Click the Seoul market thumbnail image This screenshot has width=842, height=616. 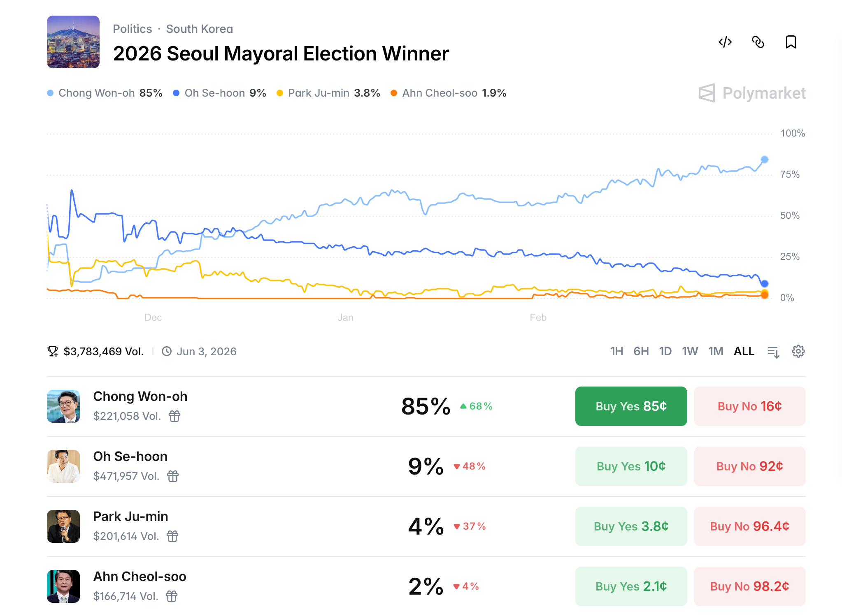[73, 42]
